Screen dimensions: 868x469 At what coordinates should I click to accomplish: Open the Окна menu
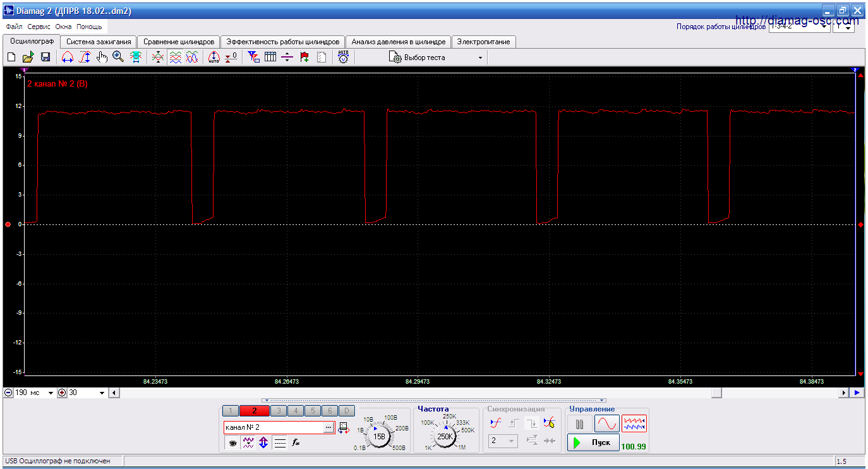[63, 27]
